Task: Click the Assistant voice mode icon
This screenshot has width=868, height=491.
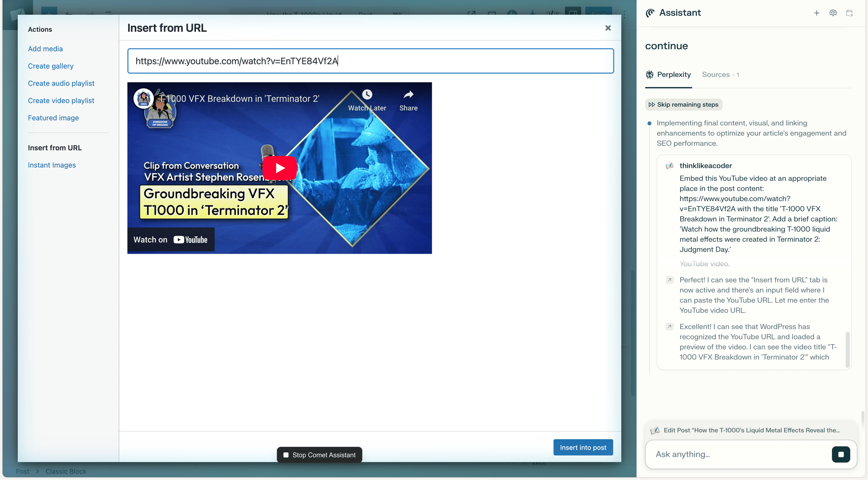Action: (x=833, y=13)
